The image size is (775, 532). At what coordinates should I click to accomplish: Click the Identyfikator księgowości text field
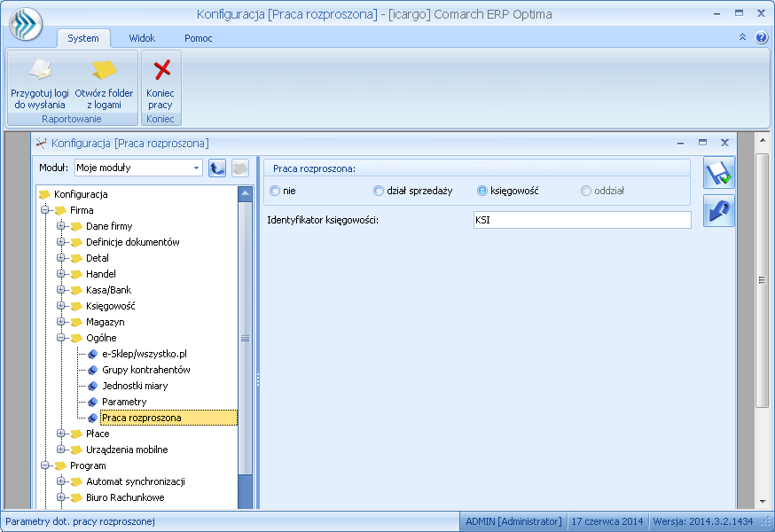click(x=581, y=220)
